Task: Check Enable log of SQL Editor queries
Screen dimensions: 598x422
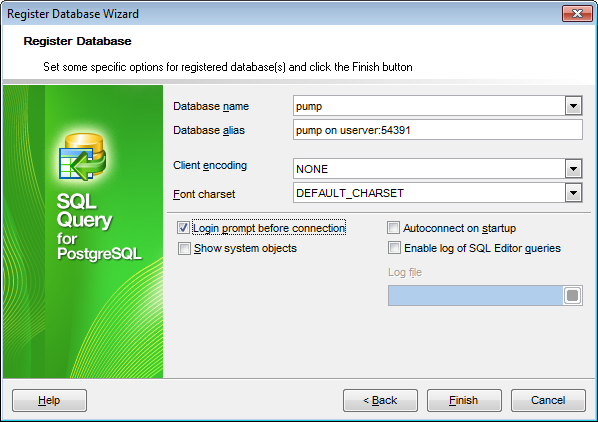Action: click(x=394, y=248)
